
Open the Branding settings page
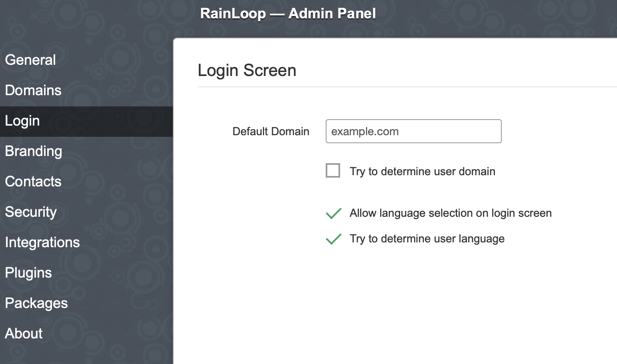click(34, 151)
